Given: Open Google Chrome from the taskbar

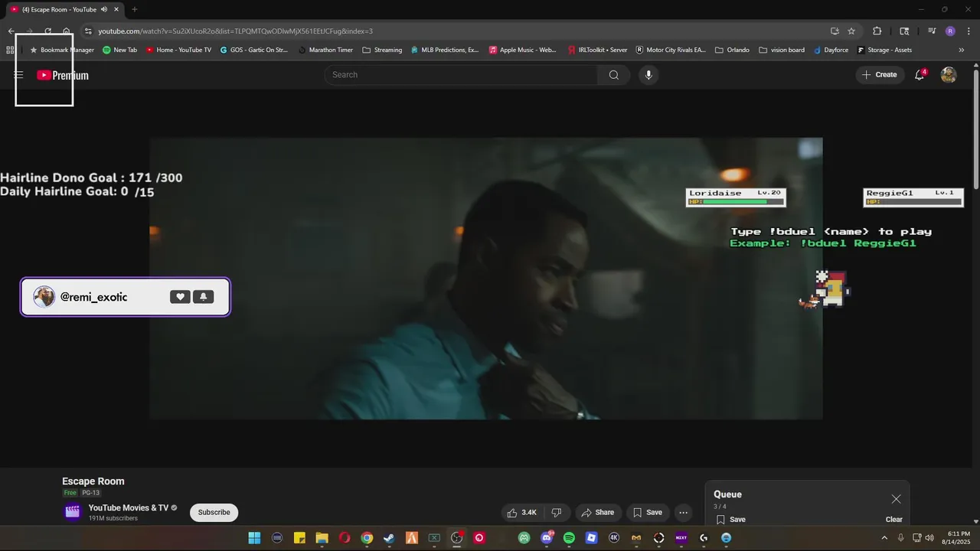Looking at the screenshot, I should click(367, 538).
